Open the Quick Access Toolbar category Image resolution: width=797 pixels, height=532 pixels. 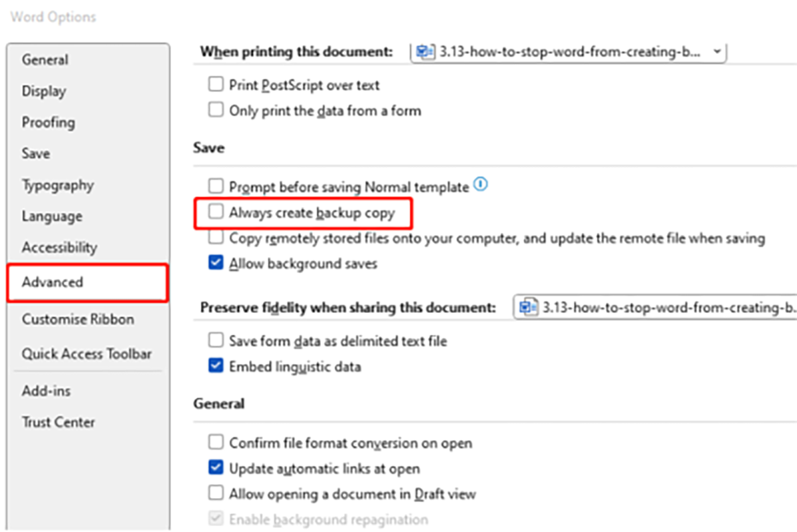click(86, 354)
